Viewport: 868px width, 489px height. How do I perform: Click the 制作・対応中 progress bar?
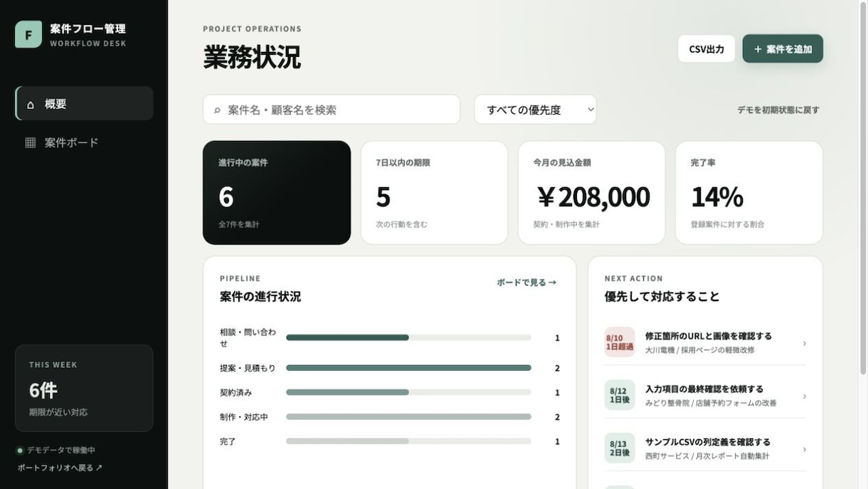click(x=408, y=417)
